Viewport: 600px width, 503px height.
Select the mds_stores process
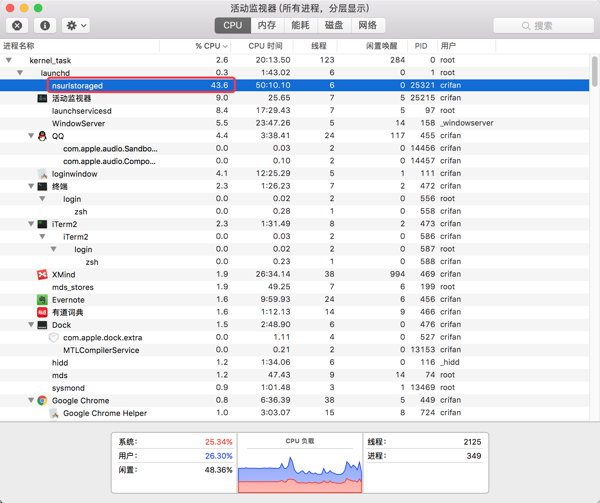coord(294,287)
